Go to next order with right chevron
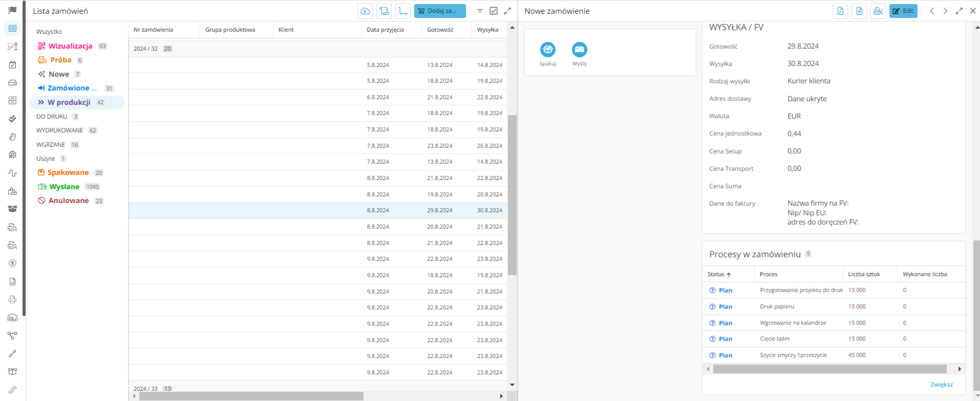The height and width of the screenshot is (401, 980). (x=945, y=11)
